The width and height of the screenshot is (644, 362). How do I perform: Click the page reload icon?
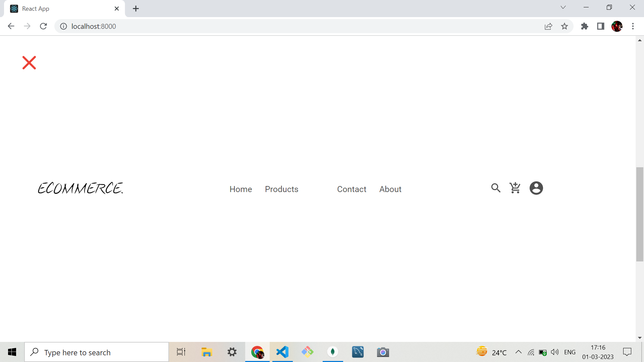43,26
